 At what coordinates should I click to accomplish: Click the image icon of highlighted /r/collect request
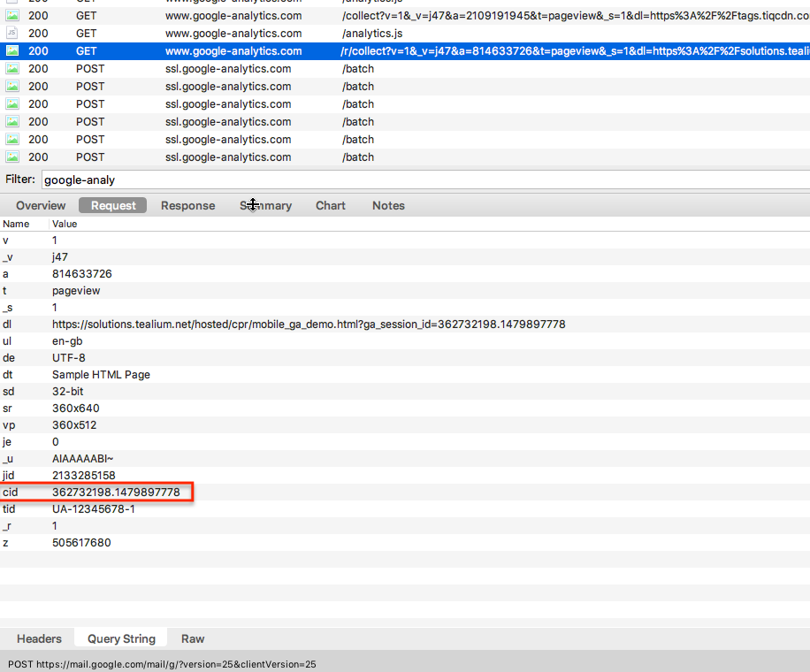pos(12,51)
